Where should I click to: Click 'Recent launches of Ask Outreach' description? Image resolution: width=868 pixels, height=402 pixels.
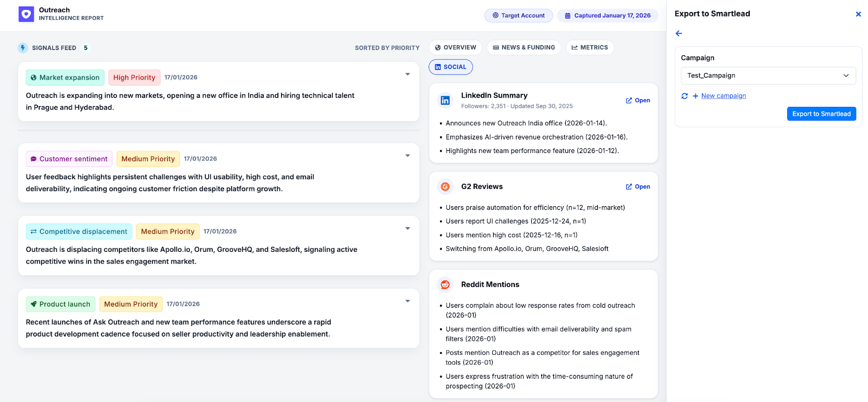tap(178, 328)
